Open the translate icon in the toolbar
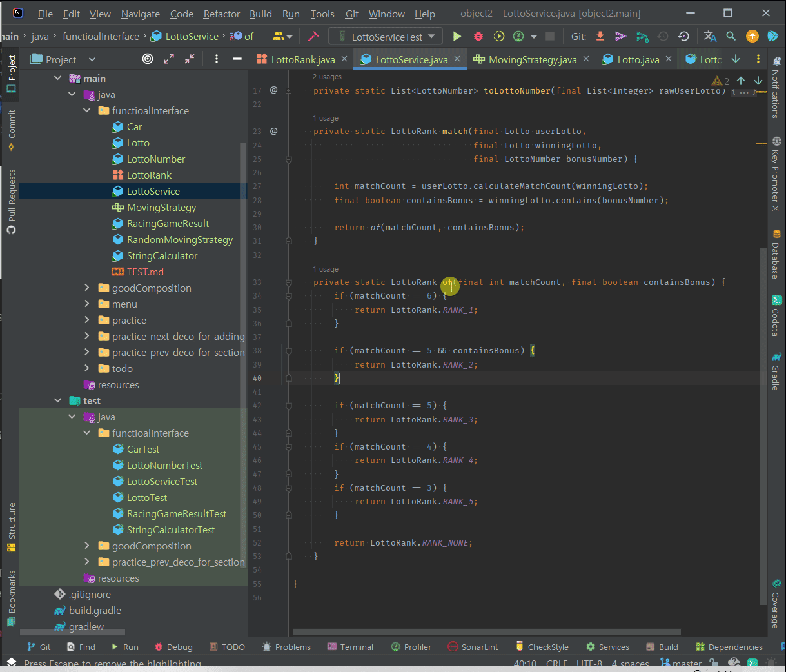The height and width of the screenshot is (672, 786). click(710, 37)
